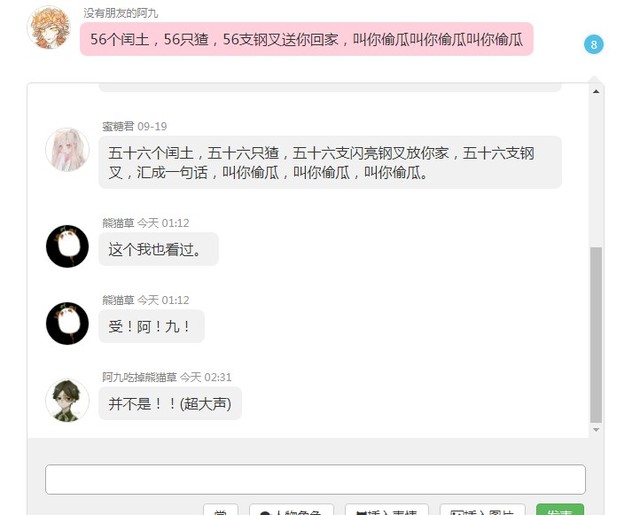Click the 插入表情 emoji button
The height and width of the screenshot is (515, 640).
(387, 510)
